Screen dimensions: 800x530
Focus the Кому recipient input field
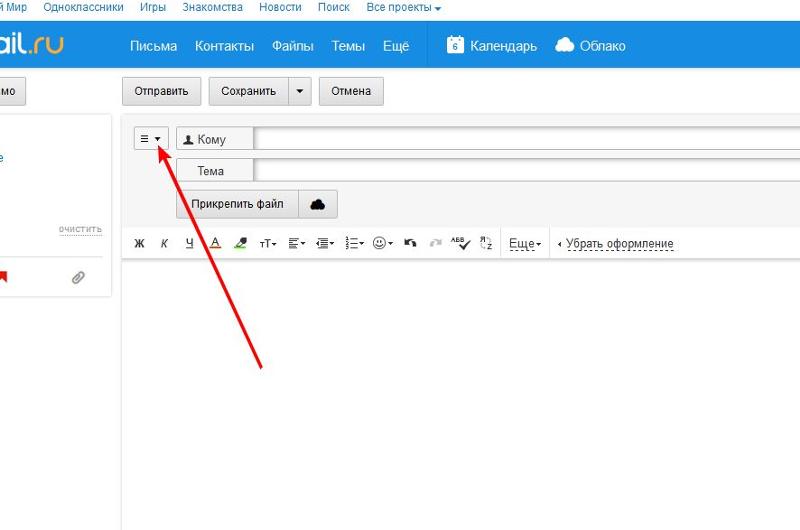click(527, 139)
